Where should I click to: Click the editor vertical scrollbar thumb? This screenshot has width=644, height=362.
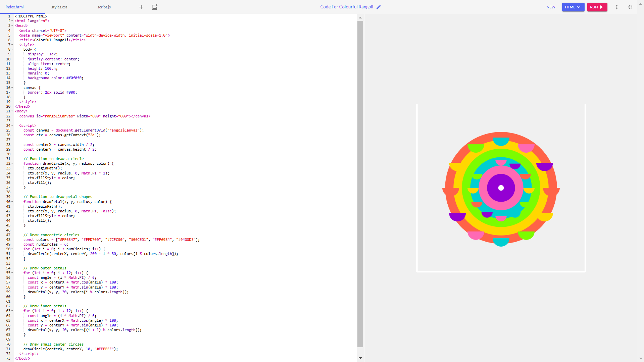[x=360, y=184]
